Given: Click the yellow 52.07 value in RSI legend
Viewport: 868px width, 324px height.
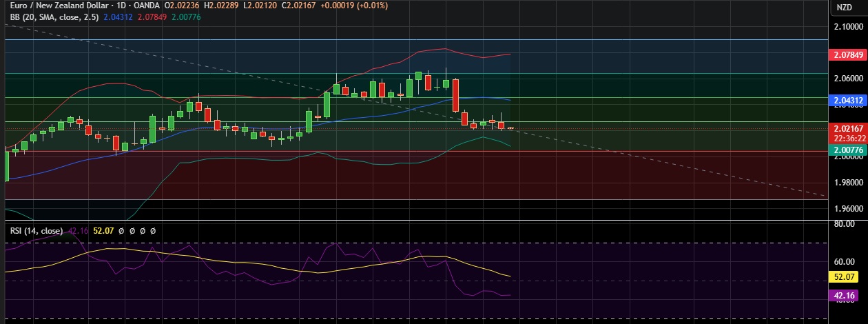Looking at the screenshot, I should point(104,231).
